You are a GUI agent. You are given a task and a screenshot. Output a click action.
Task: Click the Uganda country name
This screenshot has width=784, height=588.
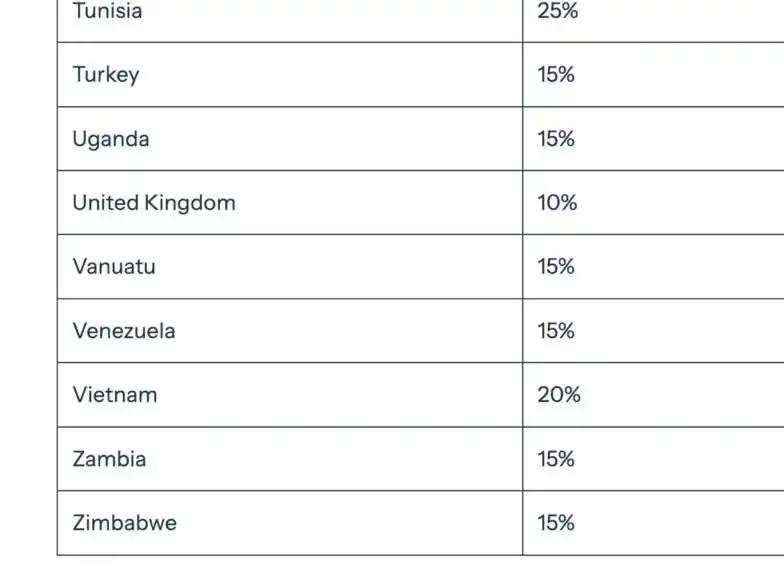tap(110, 139)
